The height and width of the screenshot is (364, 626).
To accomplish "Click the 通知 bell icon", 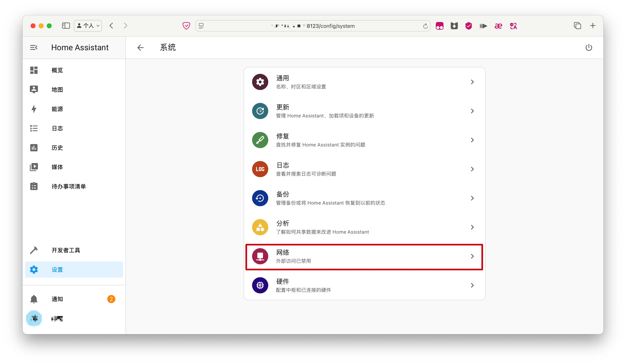I will pos(34,299).
